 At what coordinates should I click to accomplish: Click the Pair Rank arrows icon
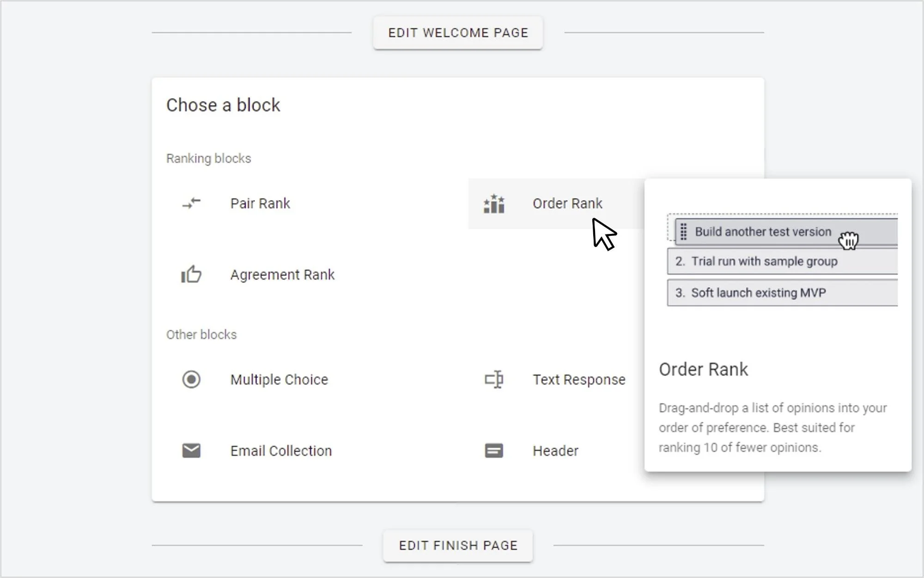pos(191,203)
